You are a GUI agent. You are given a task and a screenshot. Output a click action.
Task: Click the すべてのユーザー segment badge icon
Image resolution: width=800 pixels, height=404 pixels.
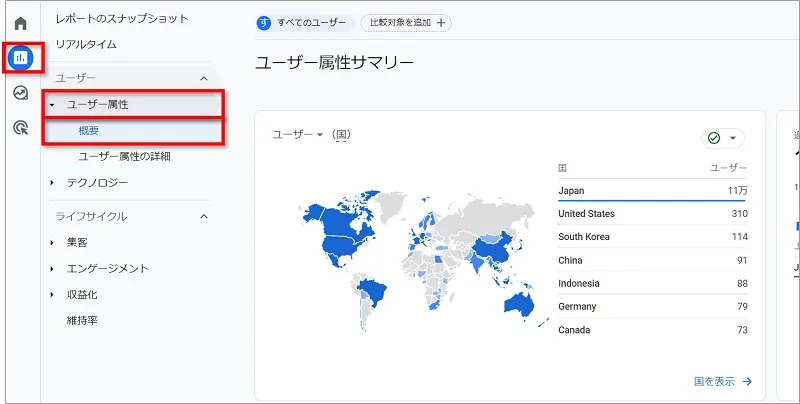[264, 23]
